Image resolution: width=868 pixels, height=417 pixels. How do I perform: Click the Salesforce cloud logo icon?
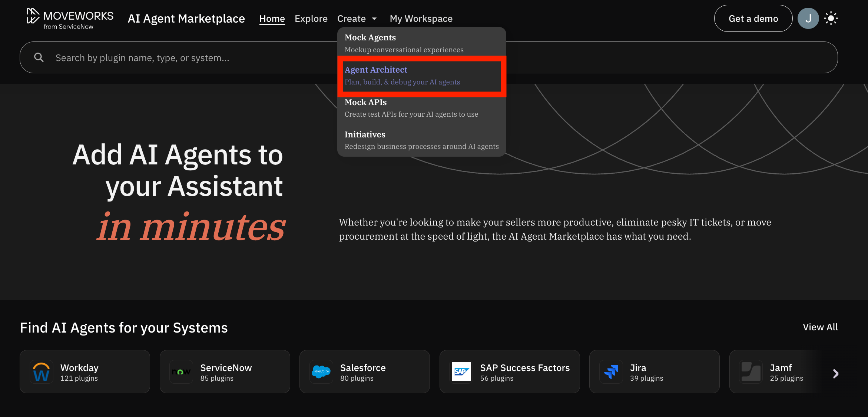click(x=321, y=372)
